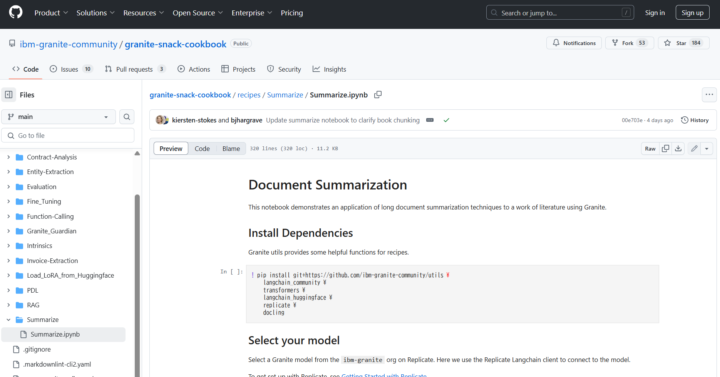Viewport: 720px width, 377px height.
Task: Open the Function-Calling folder
Action: 50,216
